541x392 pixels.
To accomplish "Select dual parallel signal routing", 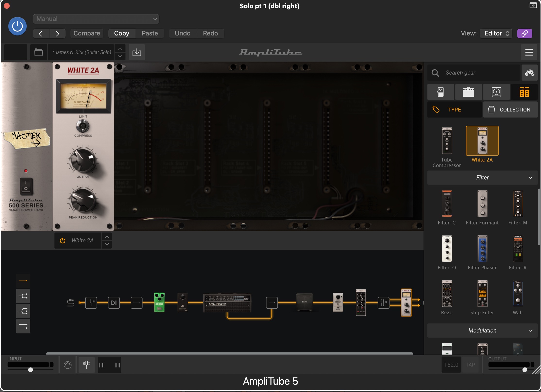I will point(23,326).
